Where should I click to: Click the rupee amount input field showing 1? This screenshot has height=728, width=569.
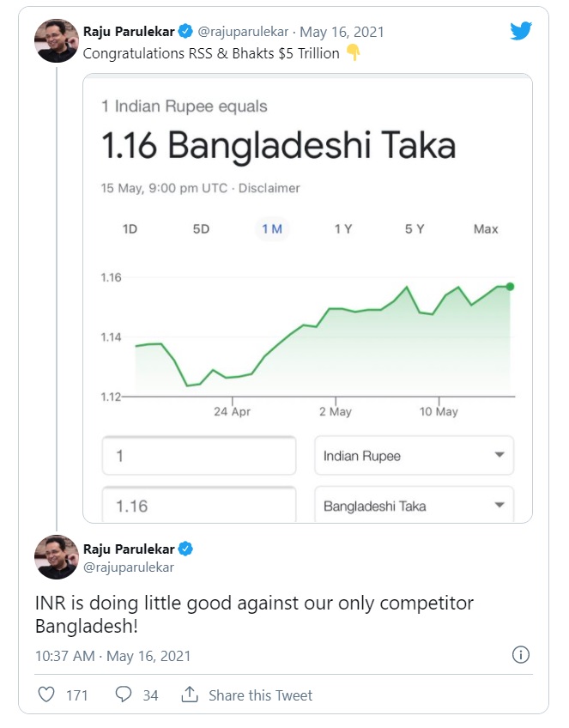(198, 456)
